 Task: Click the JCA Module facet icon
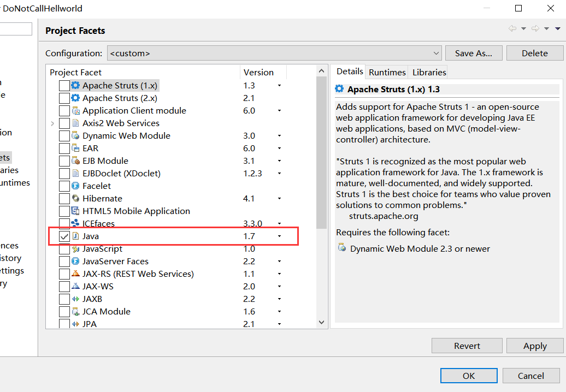(75, 312)
